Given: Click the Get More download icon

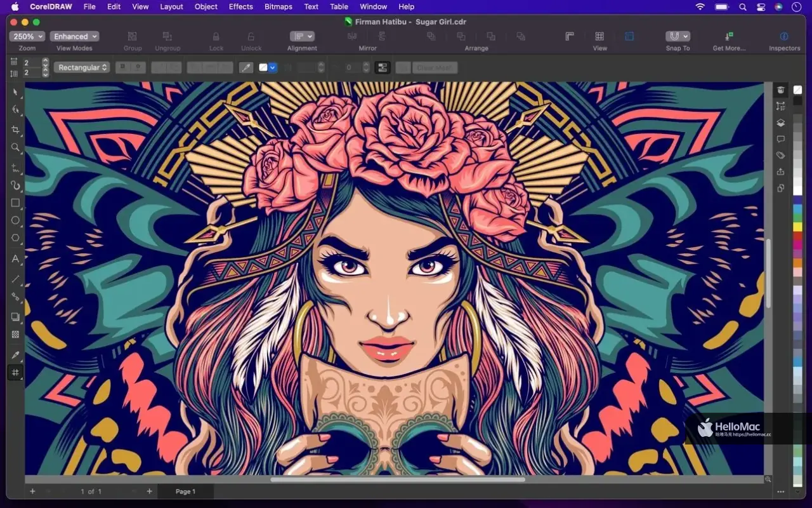Looking at the screenshot, I should (729, 37).
